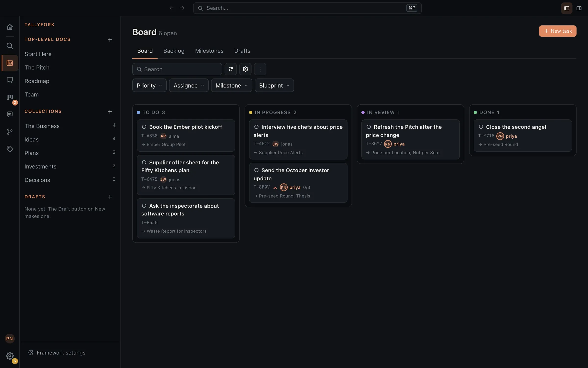Open the settings gear with badge 5
The width and height of the screenshot is (588, 368).
click(x=10, y=356)
